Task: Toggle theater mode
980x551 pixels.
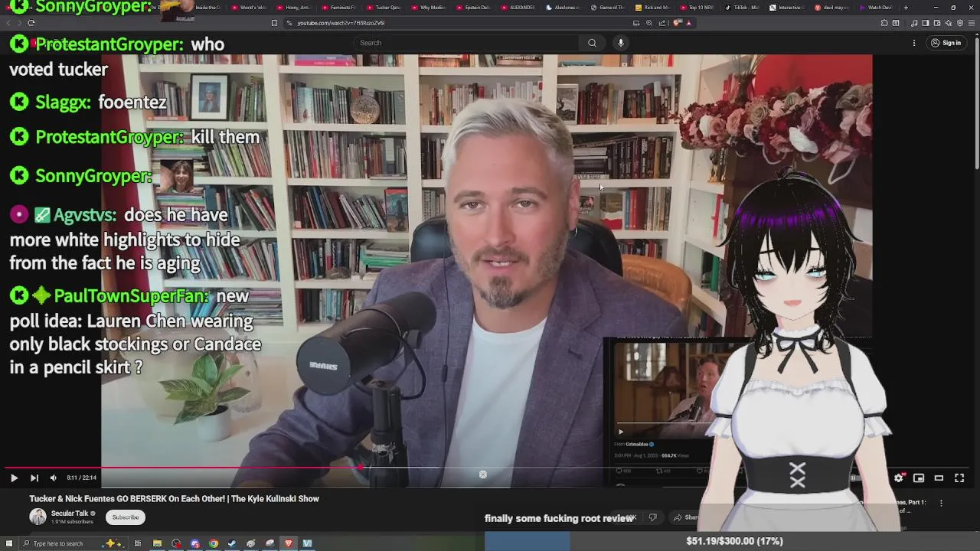Action: (x=939, y=478)
